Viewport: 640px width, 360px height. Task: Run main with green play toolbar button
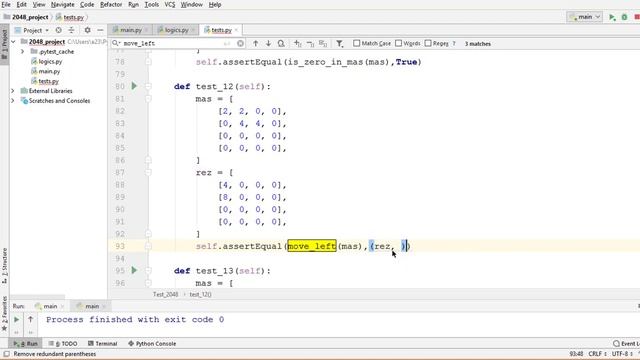point(612,17)
